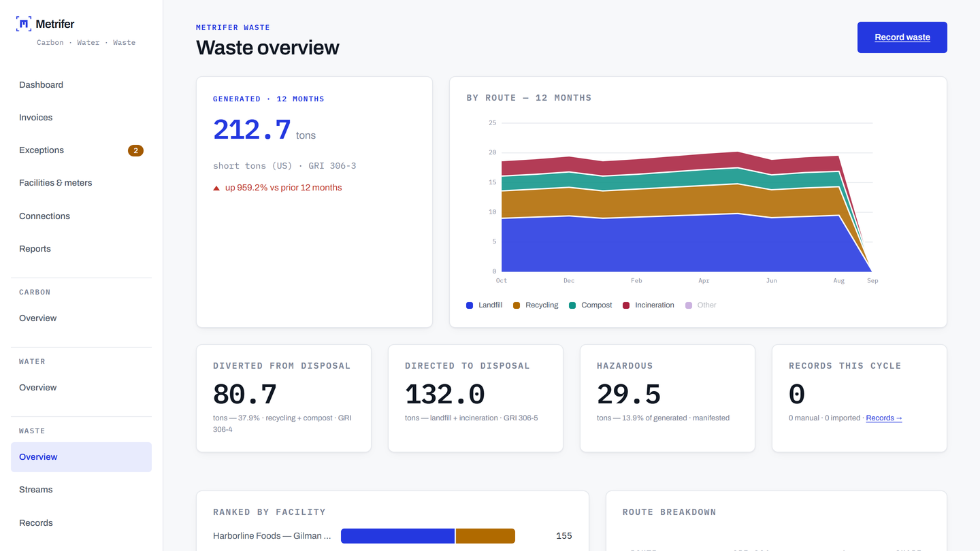The width and height of the screenshot is (980, 551).
Task: Select the Waste Overview sidebar item
Action: click(x=81, y=457)
